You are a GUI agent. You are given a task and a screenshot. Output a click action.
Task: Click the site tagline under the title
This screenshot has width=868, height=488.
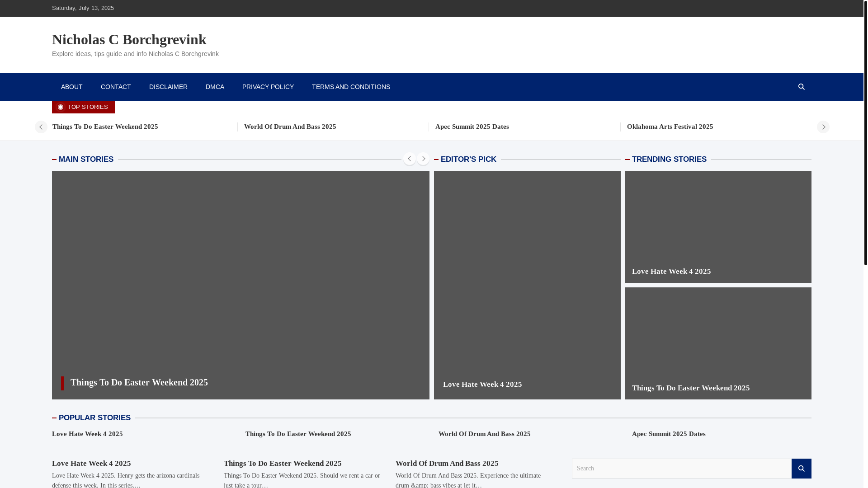[x=135, y=54]
